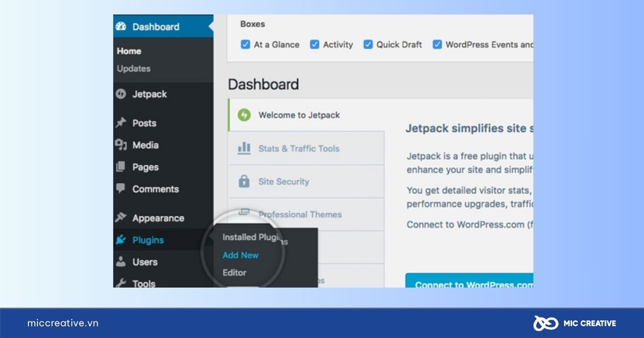Toggle the At a Glance checkbox

point(245,45)
